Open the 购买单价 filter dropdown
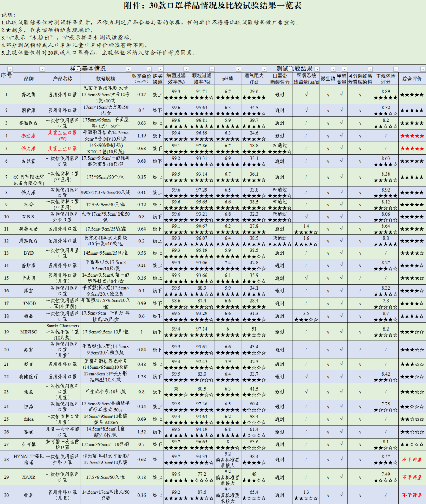The height and width of the screenshot is (504, 426). (x=149, y=69)
